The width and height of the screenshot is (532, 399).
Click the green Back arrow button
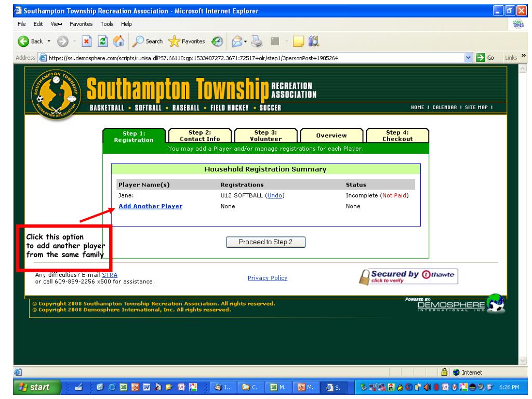[23, 42]
